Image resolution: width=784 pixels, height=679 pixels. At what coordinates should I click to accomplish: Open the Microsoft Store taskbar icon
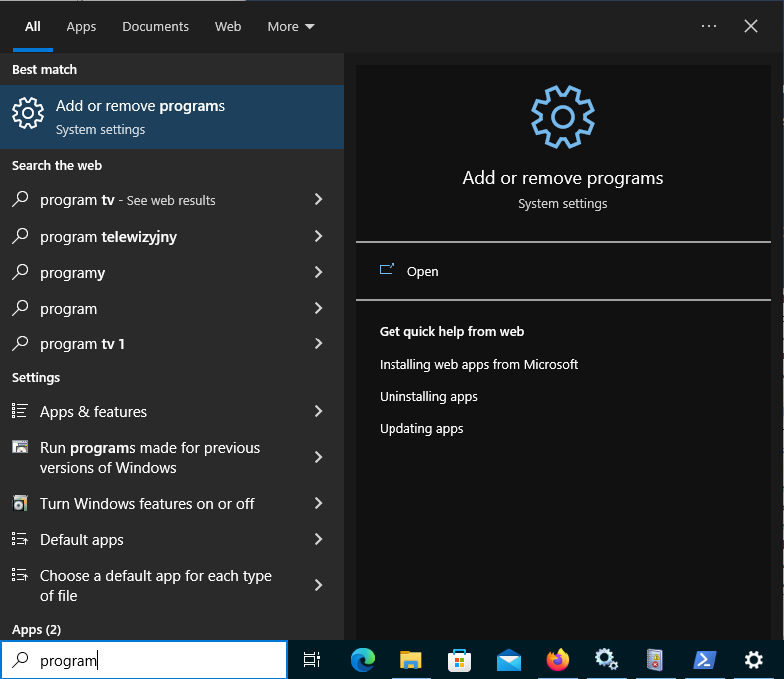tap(460, 659)
